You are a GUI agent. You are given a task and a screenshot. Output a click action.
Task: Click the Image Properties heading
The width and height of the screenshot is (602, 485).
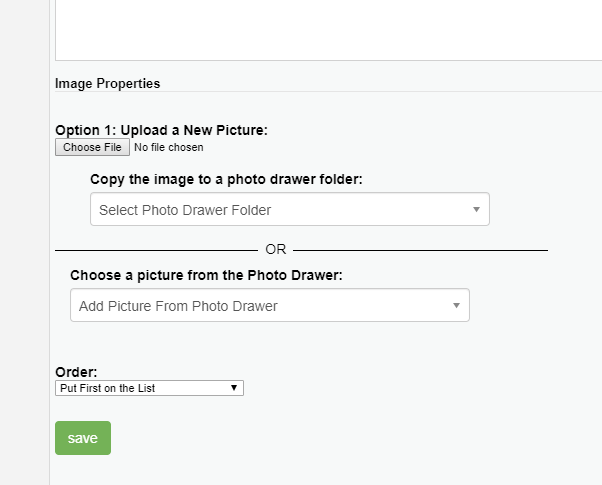[x=107, y=83]
